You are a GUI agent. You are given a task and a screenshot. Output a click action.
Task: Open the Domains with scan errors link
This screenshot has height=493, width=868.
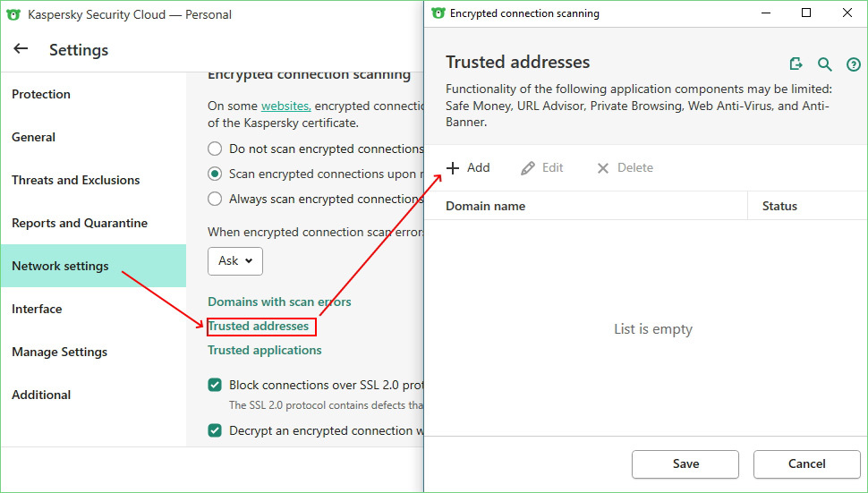[279, 302]
